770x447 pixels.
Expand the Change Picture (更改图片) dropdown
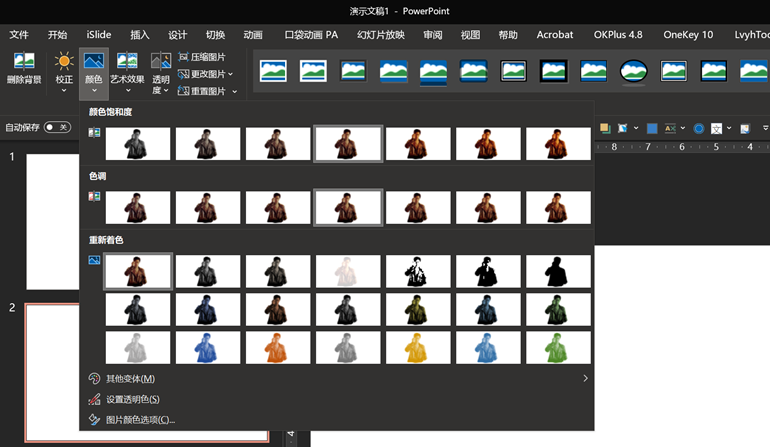(x=231, y=74)
